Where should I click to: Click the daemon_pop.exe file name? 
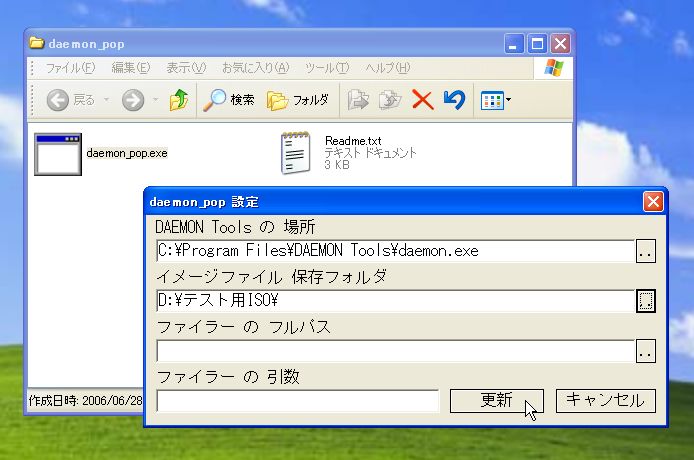tap(127, 153)
